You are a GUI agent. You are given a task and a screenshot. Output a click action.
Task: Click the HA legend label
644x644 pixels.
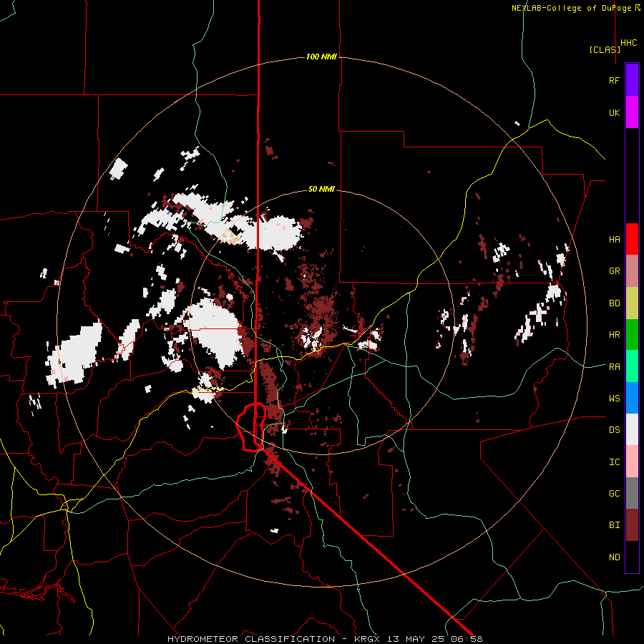click(614, 239)
